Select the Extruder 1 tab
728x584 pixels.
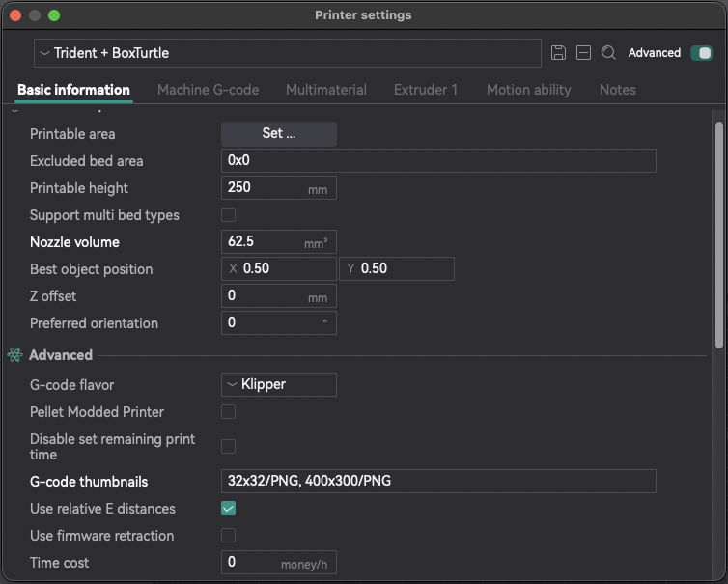click(x=425, y=90)
